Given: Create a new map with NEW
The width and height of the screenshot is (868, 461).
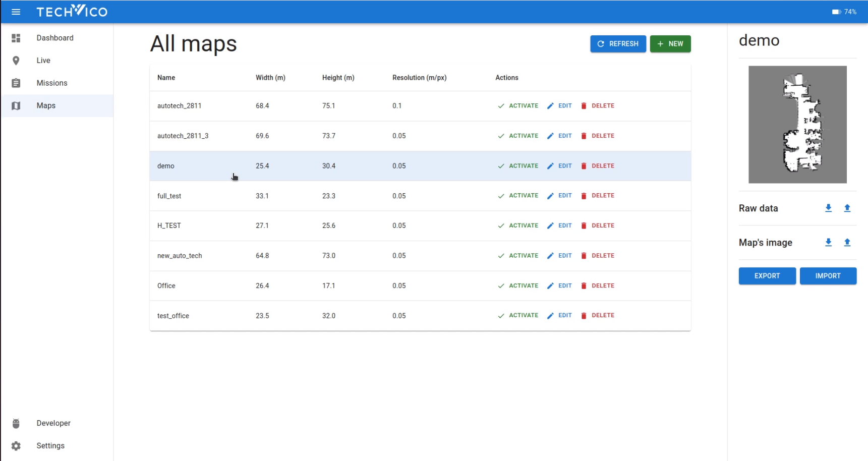Looking at the screenshot, I should point(670,44).
